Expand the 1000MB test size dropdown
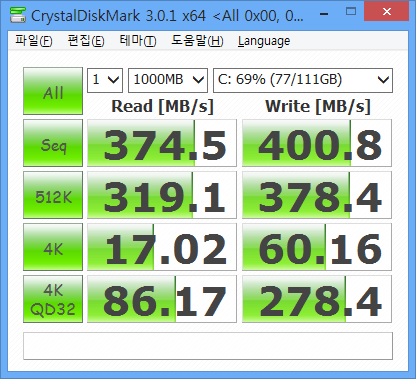 168,80
